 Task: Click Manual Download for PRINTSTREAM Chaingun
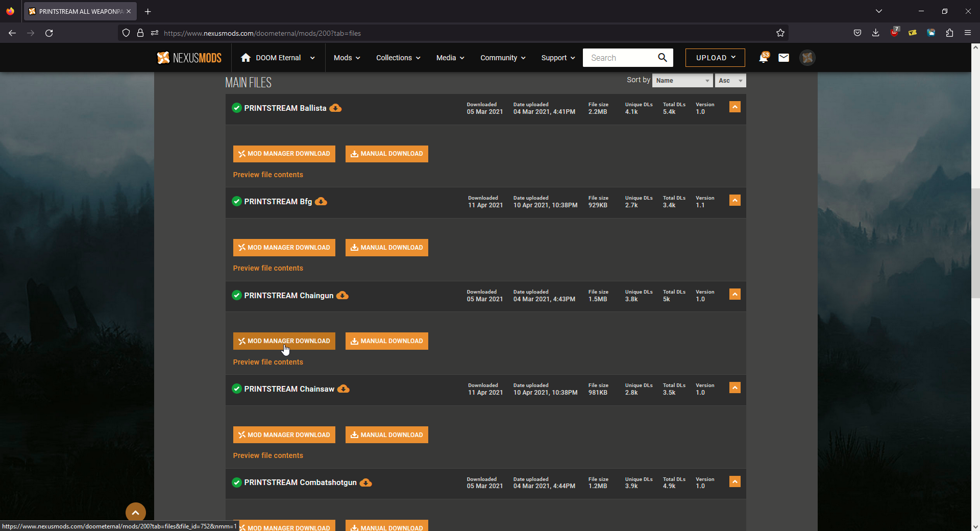[387, 341]
